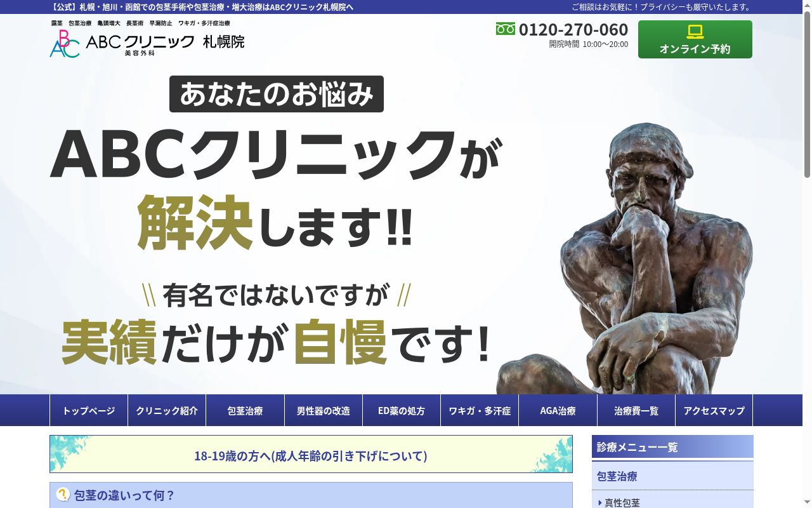
Task: Open クリニック紹介 menu item
Action: point(167,411)
